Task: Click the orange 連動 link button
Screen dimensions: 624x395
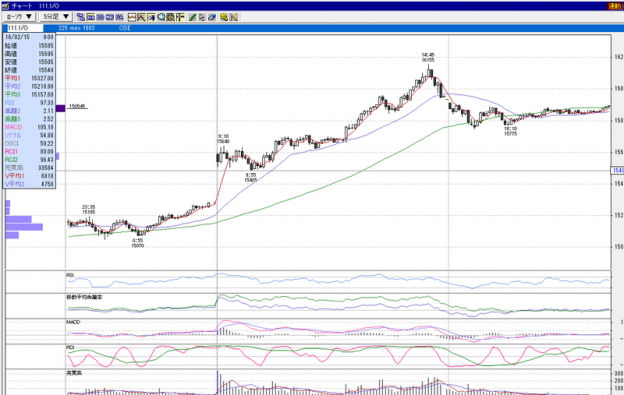Action: (615, 6)
